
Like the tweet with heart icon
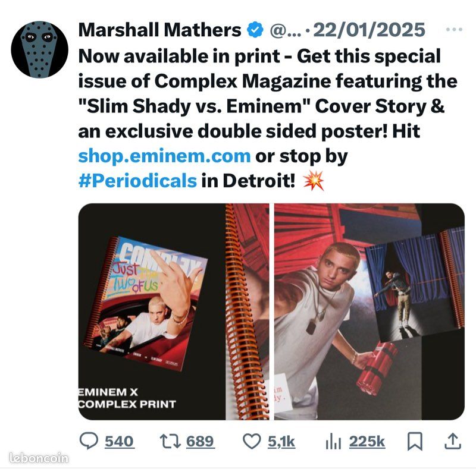252,441
